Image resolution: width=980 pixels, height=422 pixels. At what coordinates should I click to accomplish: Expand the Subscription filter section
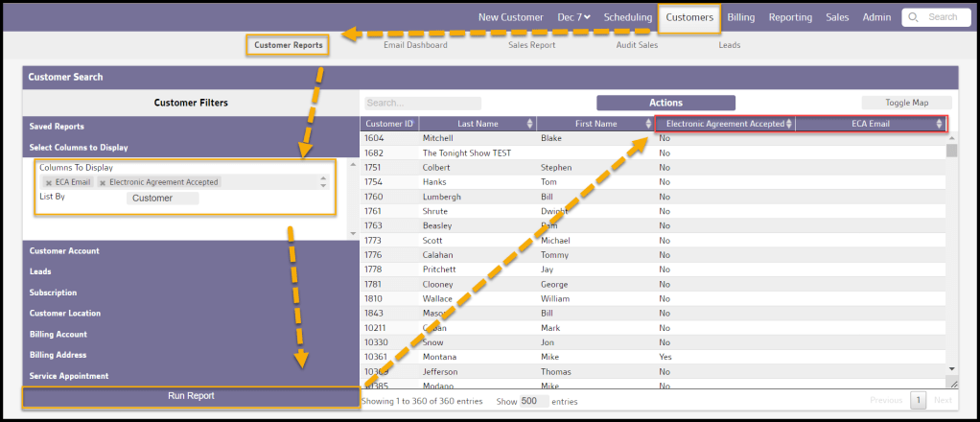click(53, 293)
